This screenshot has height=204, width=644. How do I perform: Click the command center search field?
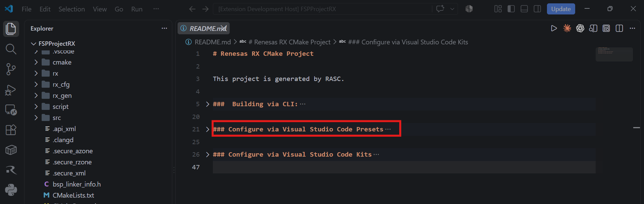(x=322, y=9)
